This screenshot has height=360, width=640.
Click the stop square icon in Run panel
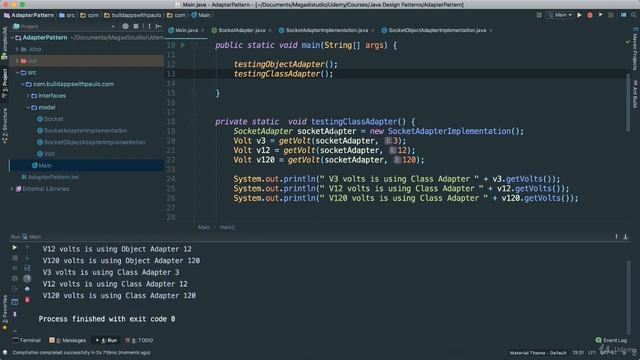[x=15, y=258]
